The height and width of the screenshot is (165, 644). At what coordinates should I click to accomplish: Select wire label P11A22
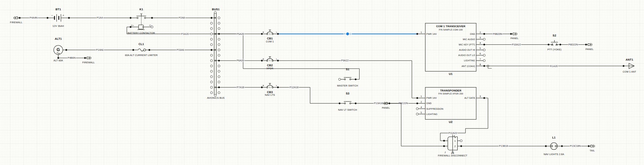click(x=453, y=133)
